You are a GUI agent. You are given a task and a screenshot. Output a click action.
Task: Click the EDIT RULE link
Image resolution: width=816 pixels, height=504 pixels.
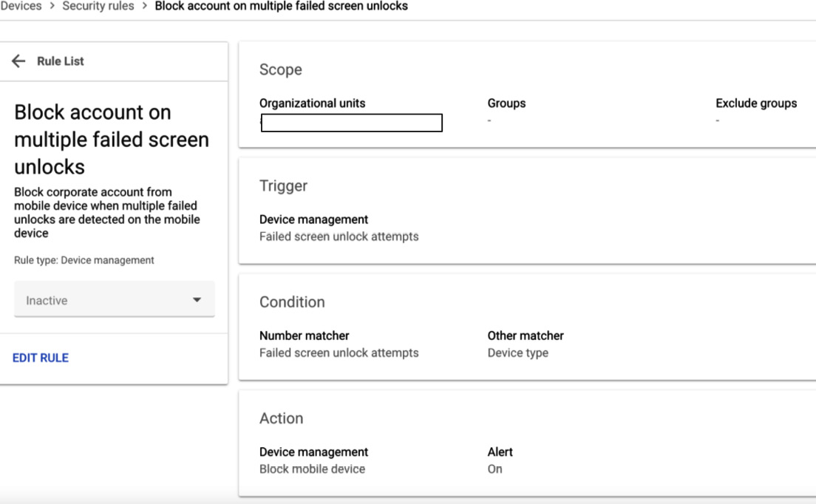41,358
